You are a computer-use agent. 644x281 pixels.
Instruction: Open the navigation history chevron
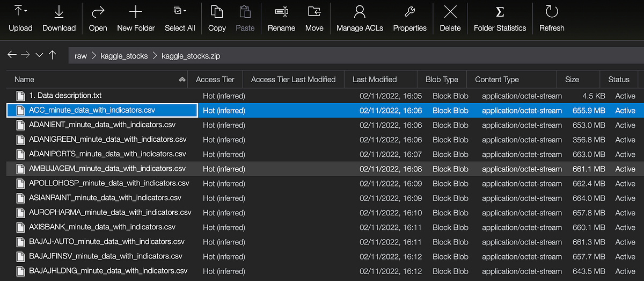coord(39,55)
